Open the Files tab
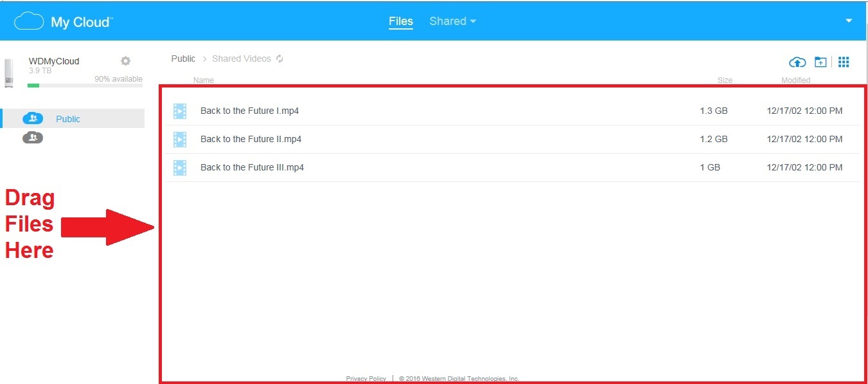The height and width of the screenshot is (384, 868). tap(401, 21)
